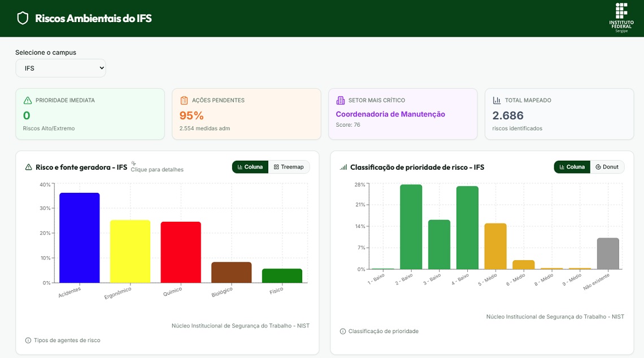Image resolution: width=644 pixels, height=358 pixels.
Task: Switch risk source chart to Treemap view
Action: 289,167
